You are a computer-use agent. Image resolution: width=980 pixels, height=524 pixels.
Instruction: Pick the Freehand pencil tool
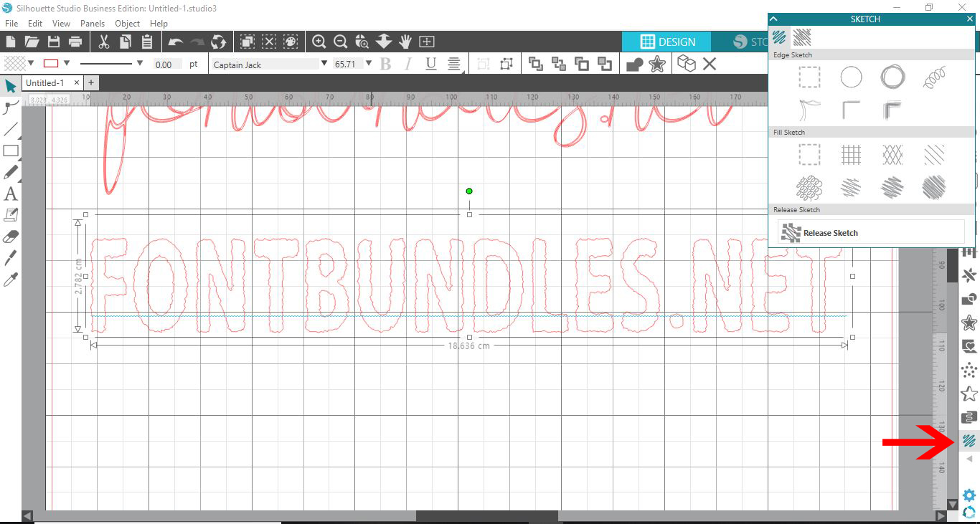11,172
